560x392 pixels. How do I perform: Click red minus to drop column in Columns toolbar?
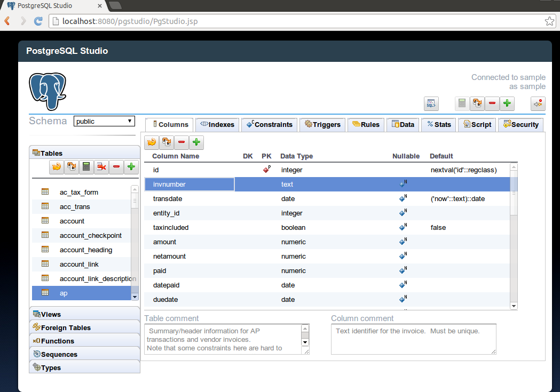coord(182,142)
